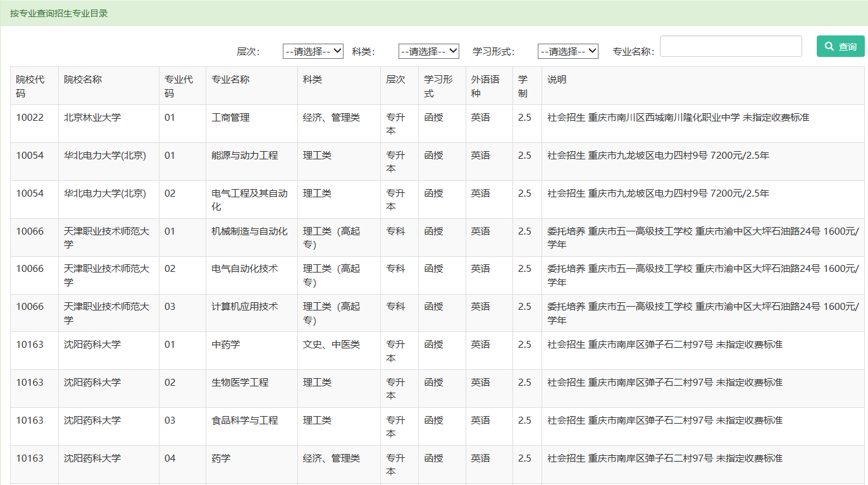Image resolution: width=868 pixels, height=485 pixels.
Task: Focus the 专业名称 input field
Action: (731, 46)
